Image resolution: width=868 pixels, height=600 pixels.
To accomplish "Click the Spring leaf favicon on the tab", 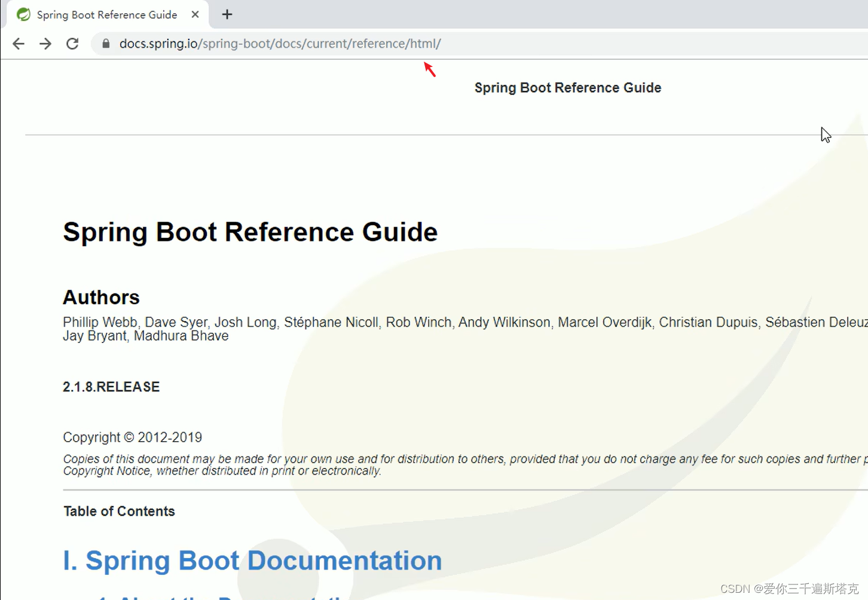I will pos(24,14).
